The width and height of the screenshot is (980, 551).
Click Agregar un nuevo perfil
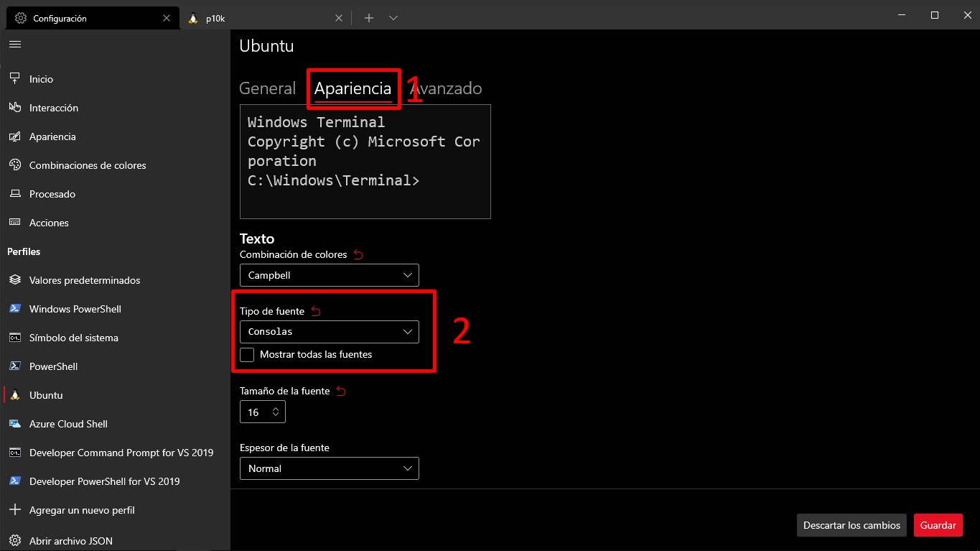coord(115,510)
